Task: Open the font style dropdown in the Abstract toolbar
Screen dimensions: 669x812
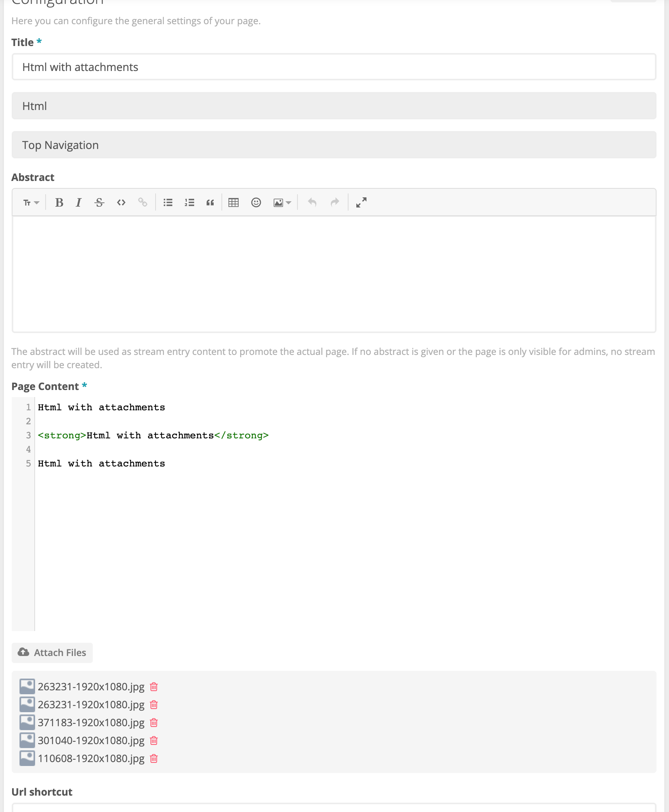Action: [x=30, y=202]
